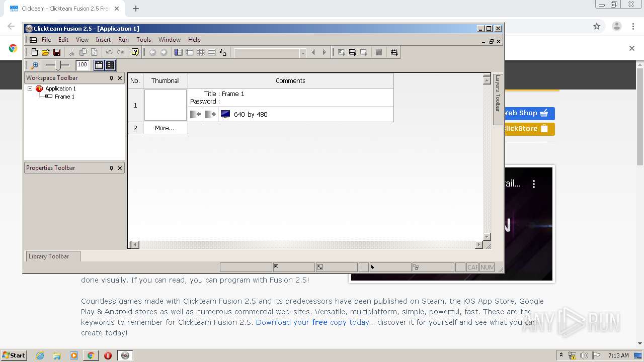
Task: Click the Build and run icon
Action: click(x=394, y=52)
